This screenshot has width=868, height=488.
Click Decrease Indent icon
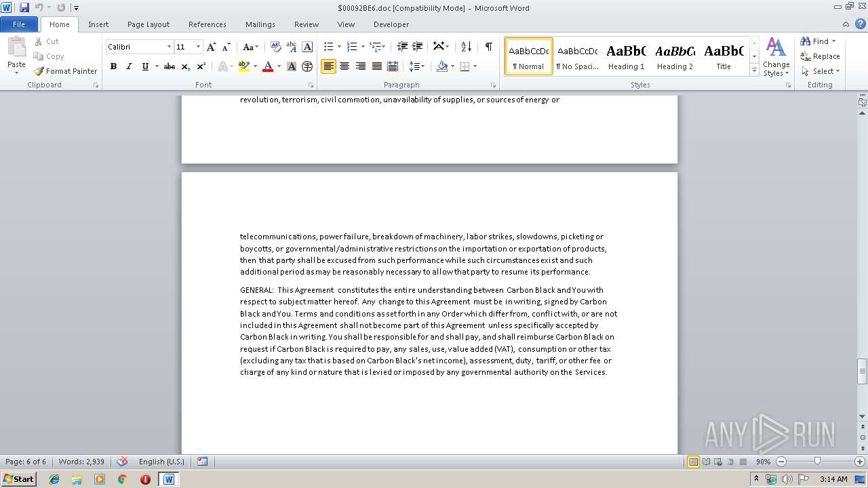[402, 47]
